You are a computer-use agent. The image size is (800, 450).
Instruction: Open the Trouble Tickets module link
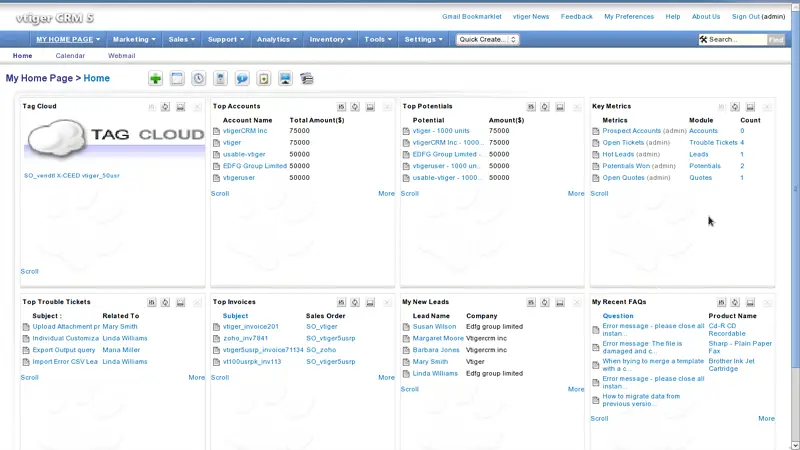pyautogui.click(x=713, y=142)
